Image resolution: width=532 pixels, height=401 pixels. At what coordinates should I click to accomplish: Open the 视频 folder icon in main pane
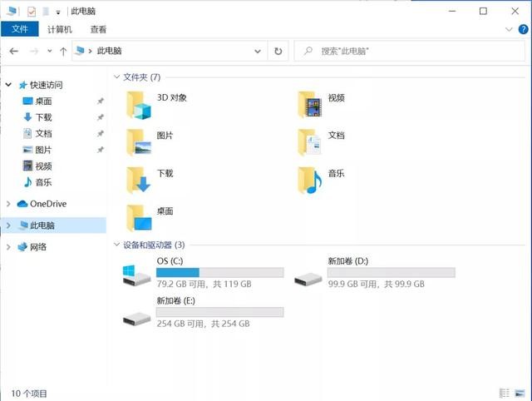(x=310, y=105)
